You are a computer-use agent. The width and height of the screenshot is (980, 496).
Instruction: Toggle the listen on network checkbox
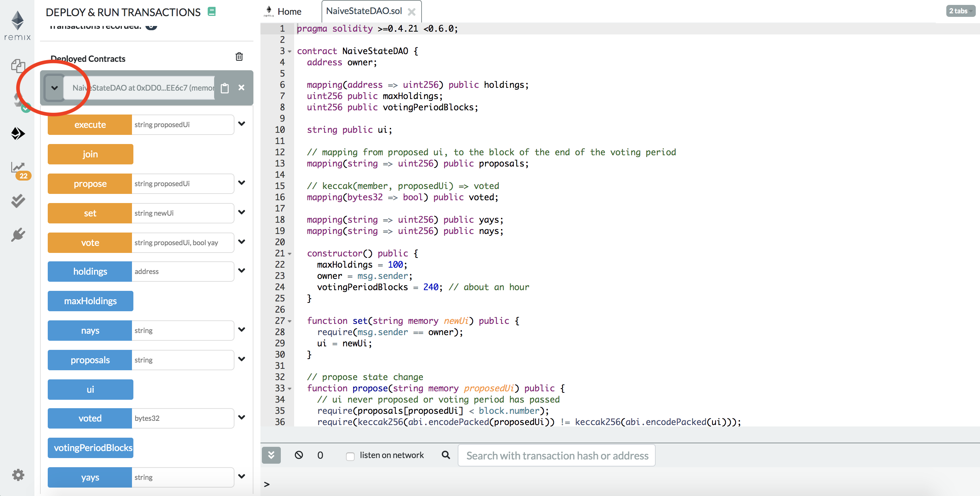point(350,456)
